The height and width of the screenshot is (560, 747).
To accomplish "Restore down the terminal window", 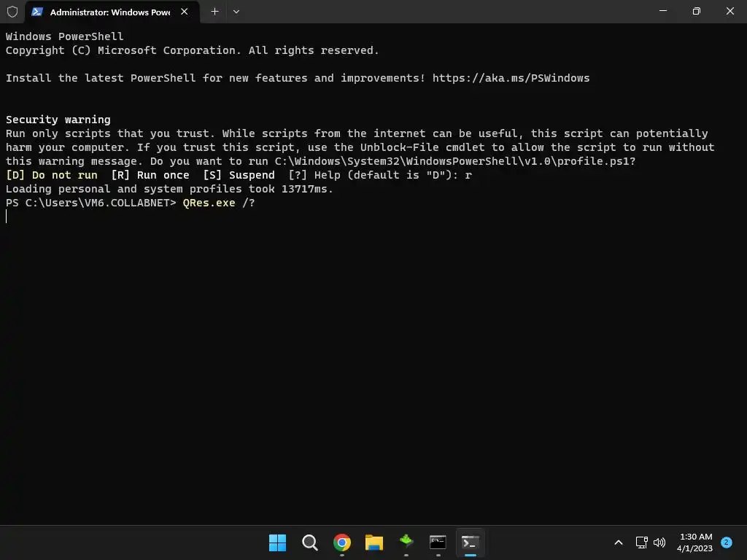I will pyautogui.click(x=697, y=11).
